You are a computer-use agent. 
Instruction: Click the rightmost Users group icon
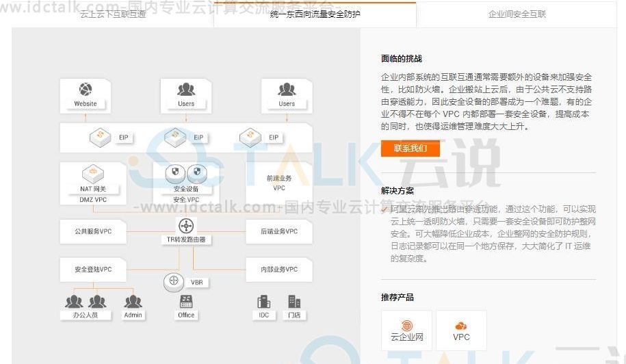[x=287, y=90]
